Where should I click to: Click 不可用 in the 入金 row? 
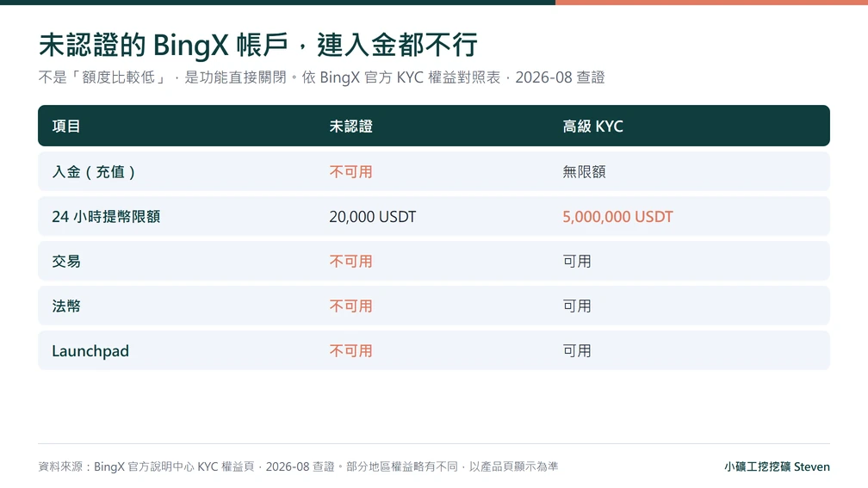point(351,171)
